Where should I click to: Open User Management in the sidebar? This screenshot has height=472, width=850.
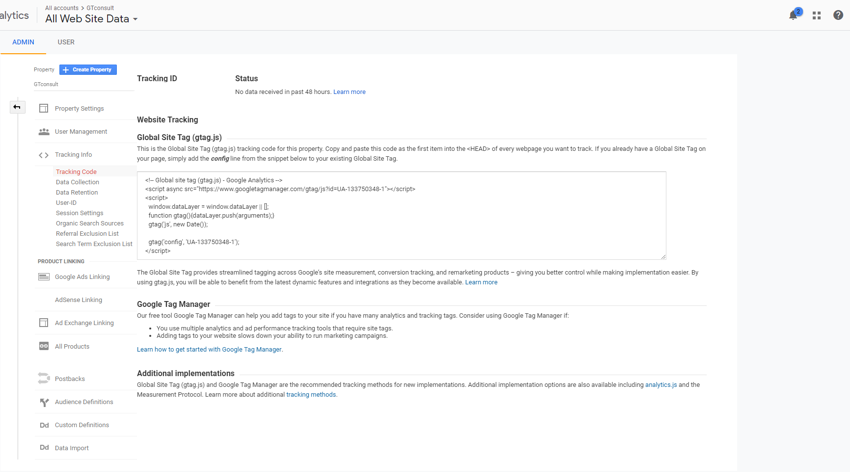coord(81,132)
